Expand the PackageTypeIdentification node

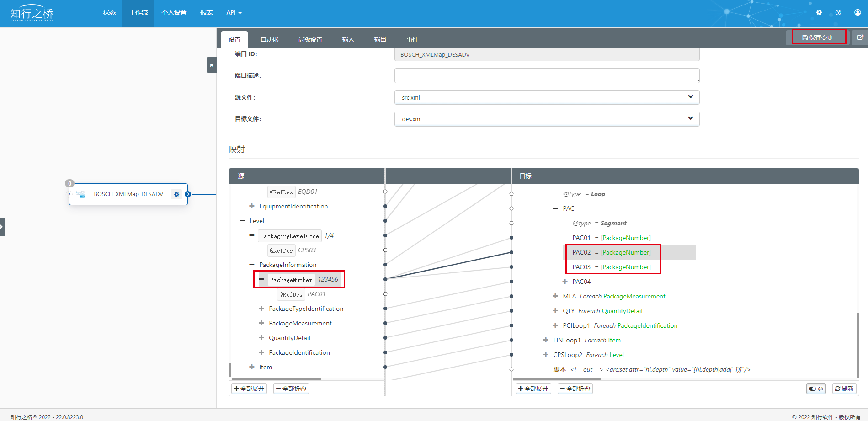click(261, 309)
